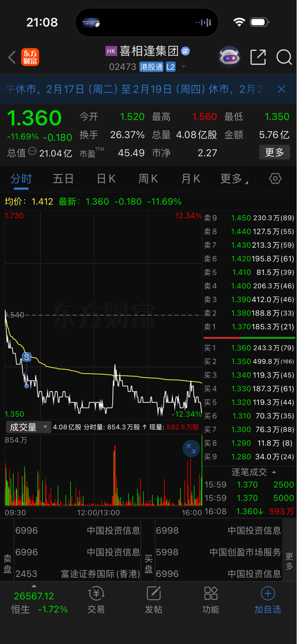Image resolution: width=297 pixels, height=644 pixels.
Task: Tap the blue 企 badge beside stock name
Action: [x=185, y=51]
